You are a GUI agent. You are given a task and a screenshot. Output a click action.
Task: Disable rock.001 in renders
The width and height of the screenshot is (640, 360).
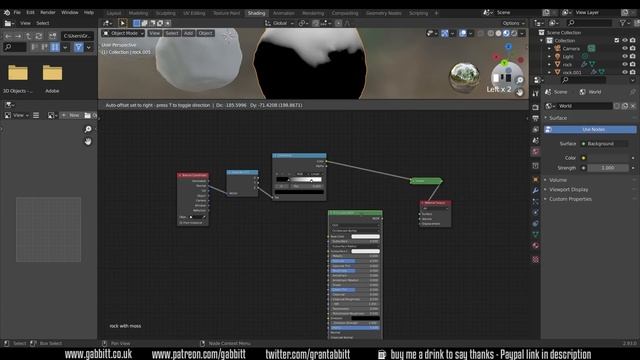(x=633, y=72)
